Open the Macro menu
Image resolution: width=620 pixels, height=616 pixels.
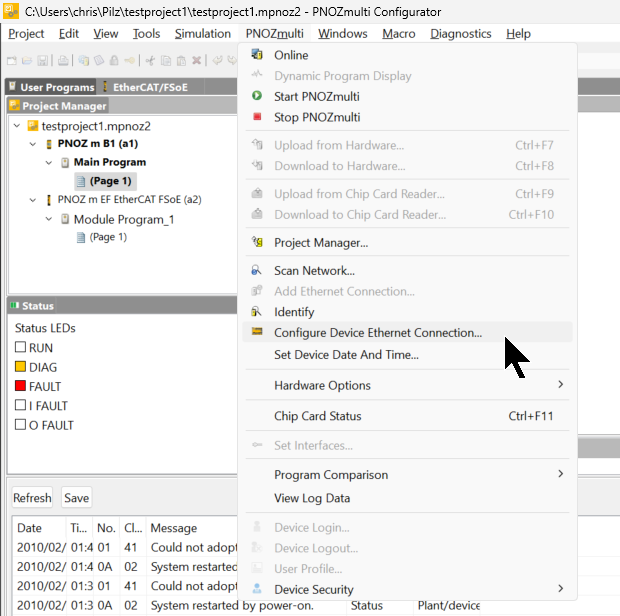[x=399, y=34]
